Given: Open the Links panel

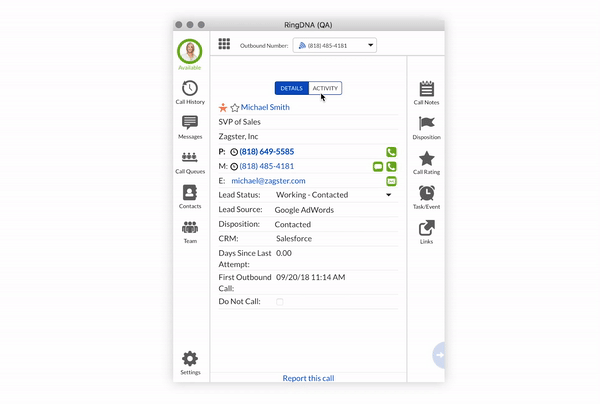Looking at the screenshot, I should (426, 232).
